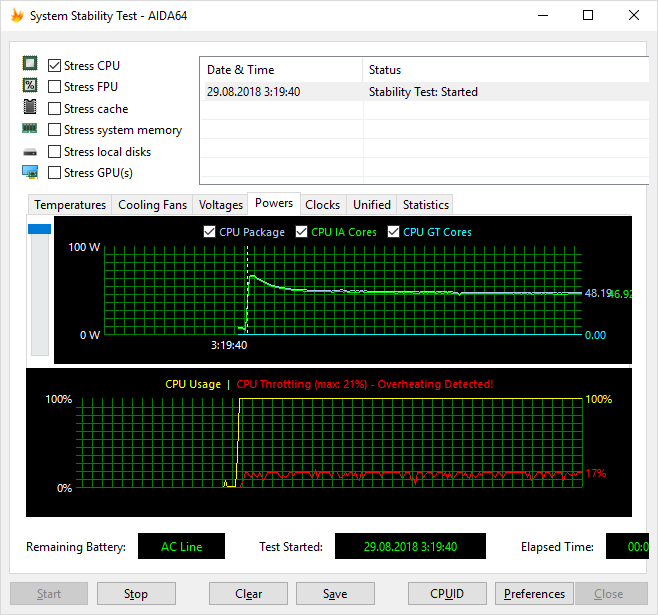Hide the CPU Package graph line

tap(209, 232)
